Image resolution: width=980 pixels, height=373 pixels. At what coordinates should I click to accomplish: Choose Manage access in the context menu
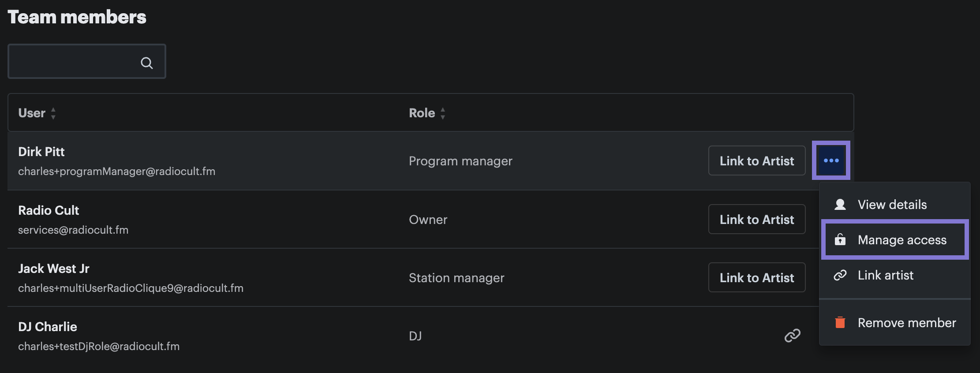click(894, 239)
